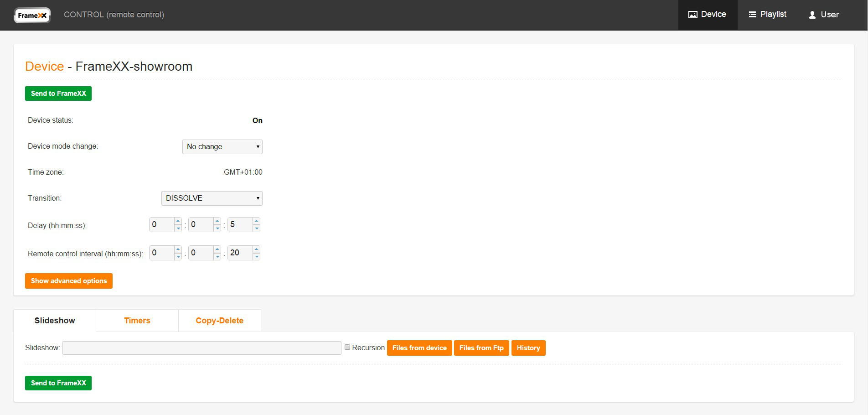Open the Transition DISSOLVE dropdown

[212, 198]
